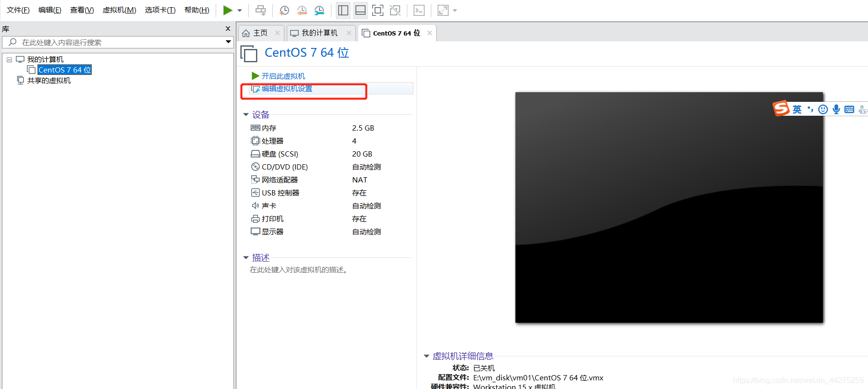Select 我的计算机 in the library tree

45,60
